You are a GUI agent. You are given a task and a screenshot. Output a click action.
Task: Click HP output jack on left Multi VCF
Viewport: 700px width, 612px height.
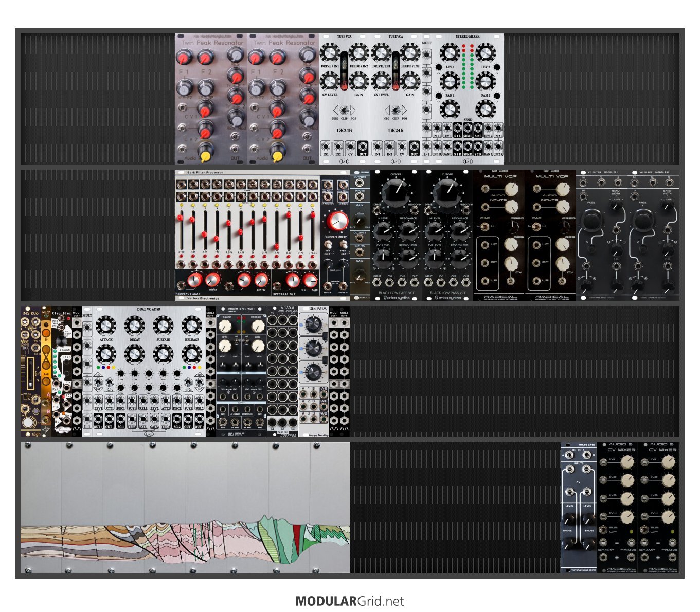[484, 244]
